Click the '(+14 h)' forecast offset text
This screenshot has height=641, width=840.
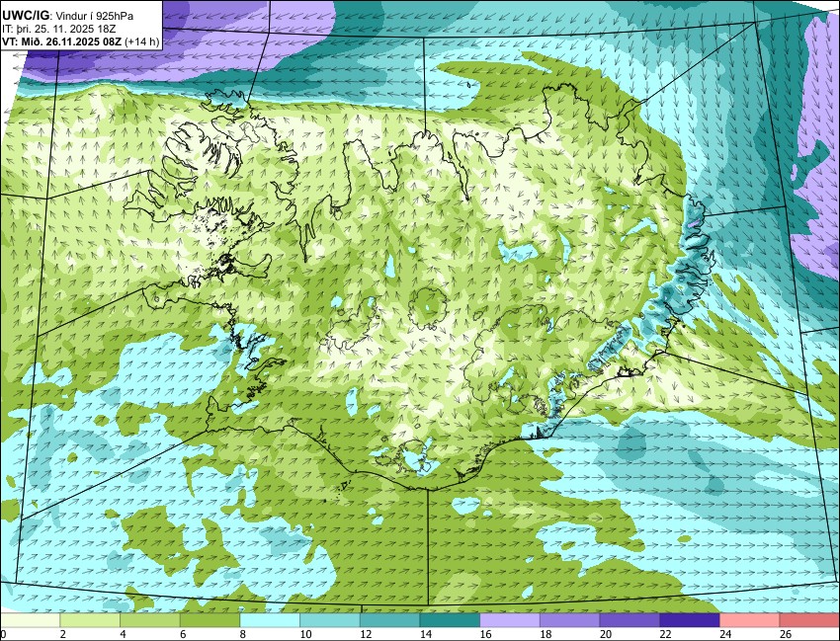click(141, 41)
